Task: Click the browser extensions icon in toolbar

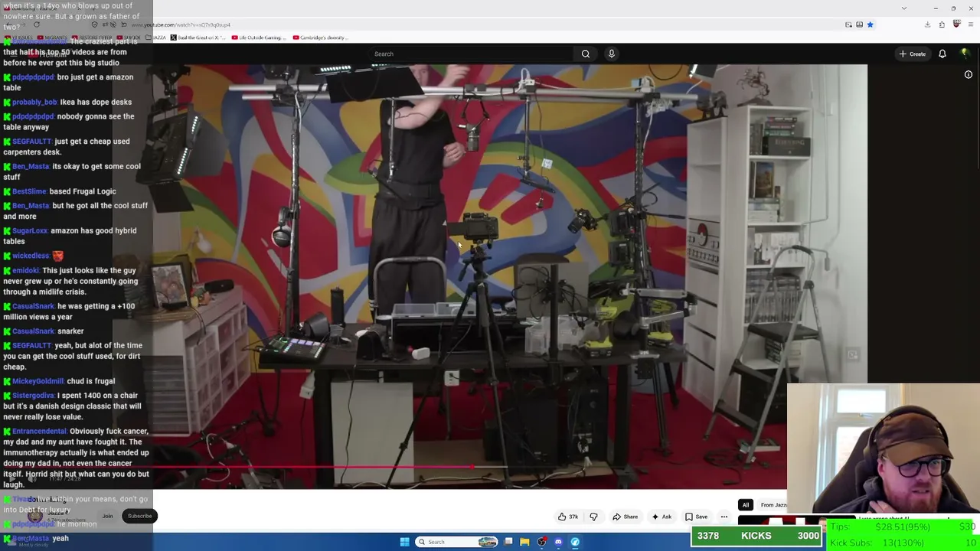Action: tap(942, 24)
